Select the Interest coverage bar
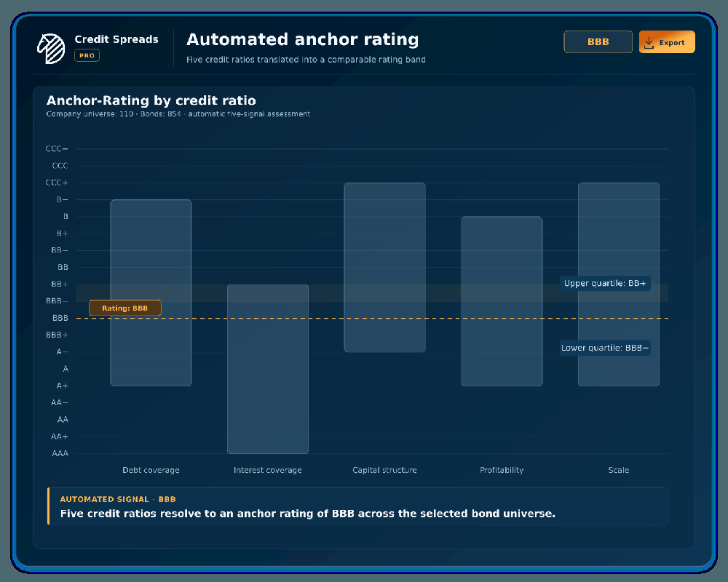The image size is (728, 582). (268, 369)
